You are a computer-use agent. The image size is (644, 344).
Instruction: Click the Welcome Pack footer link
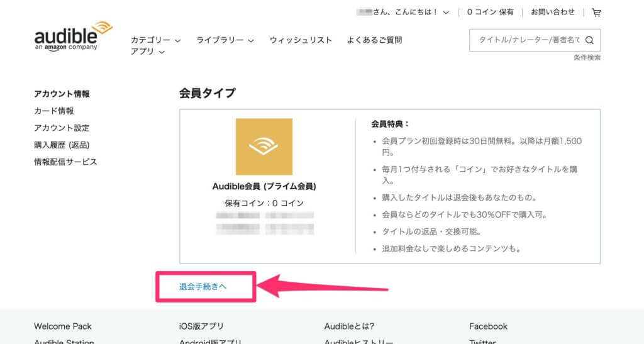(x=62, y=326)
